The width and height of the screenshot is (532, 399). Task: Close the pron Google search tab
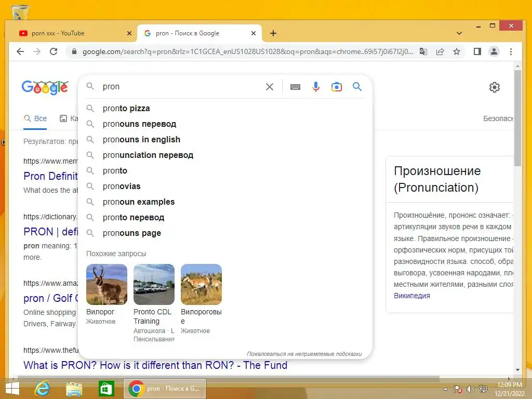[x=254, y=33]
